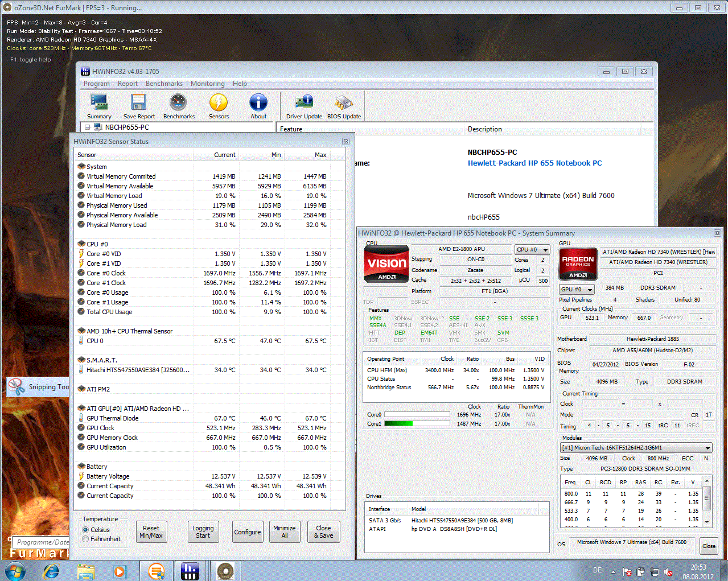The width and height of the screenshot is (728, 581).
Task: Click the Configure button
Action: coord(248,531)
